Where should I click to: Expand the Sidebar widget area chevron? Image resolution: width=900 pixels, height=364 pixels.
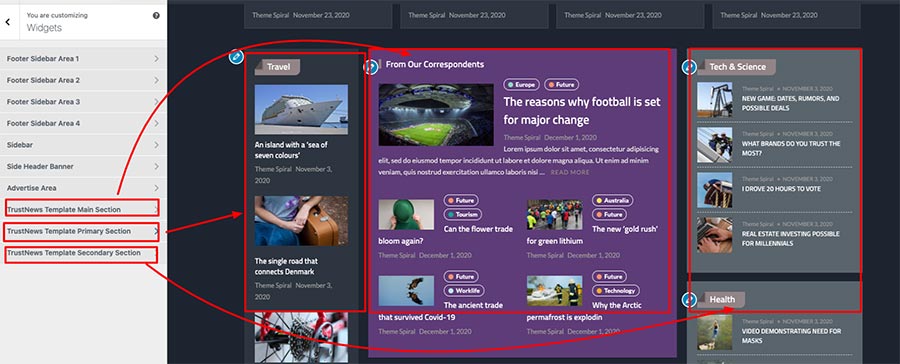tap(156, 145)
